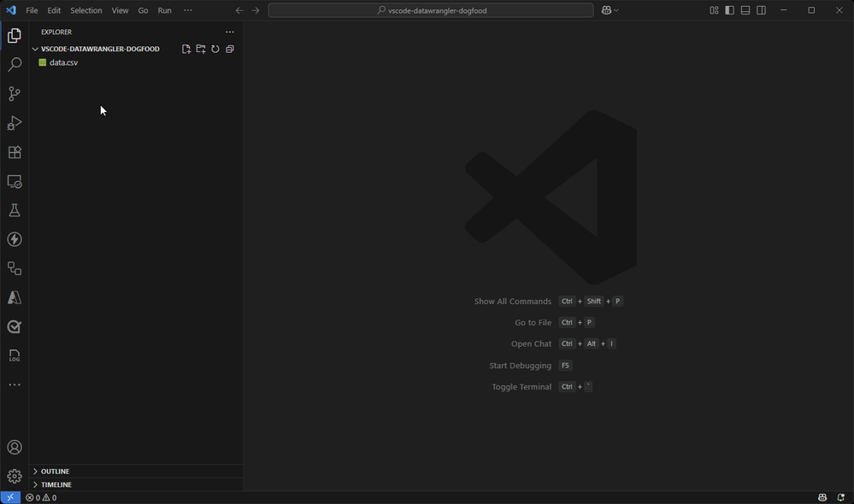Open the Run menu
Image resolution: width=854 pixels, height=504 pixels.
pyautogui.click(x=164, y=10)
